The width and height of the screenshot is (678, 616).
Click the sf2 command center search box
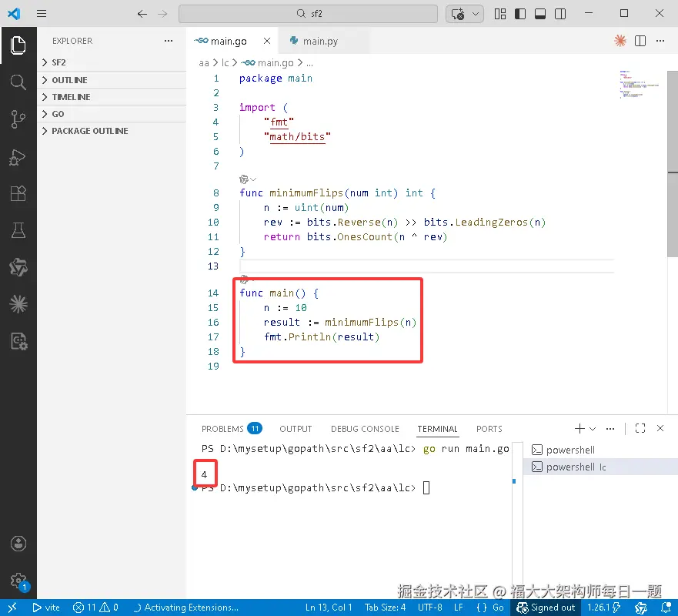[308, 14]
